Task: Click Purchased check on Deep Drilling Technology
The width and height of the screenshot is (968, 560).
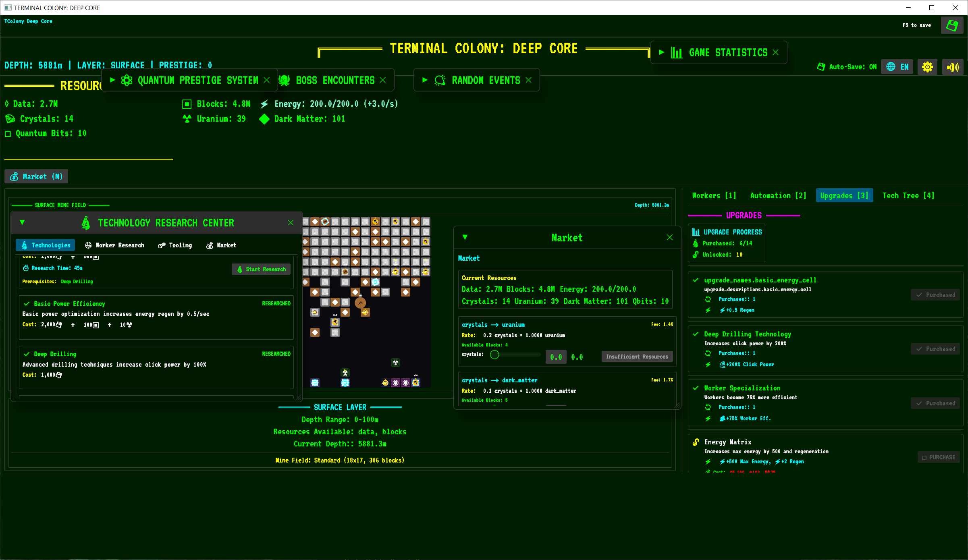Action: click(935, 349)
